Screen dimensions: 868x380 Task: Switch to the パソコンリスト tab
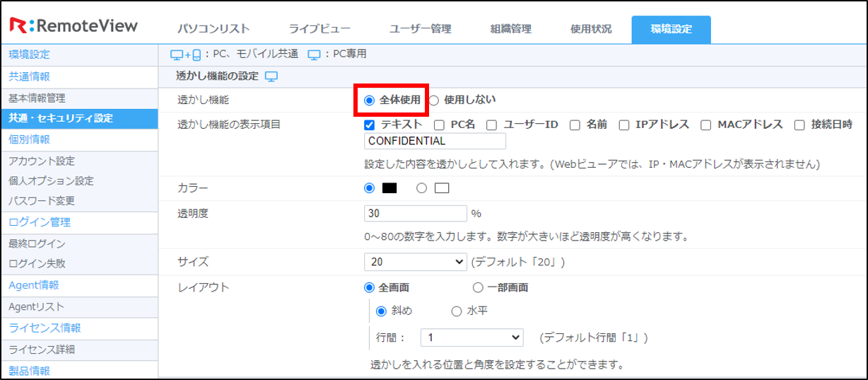point(213,29)
